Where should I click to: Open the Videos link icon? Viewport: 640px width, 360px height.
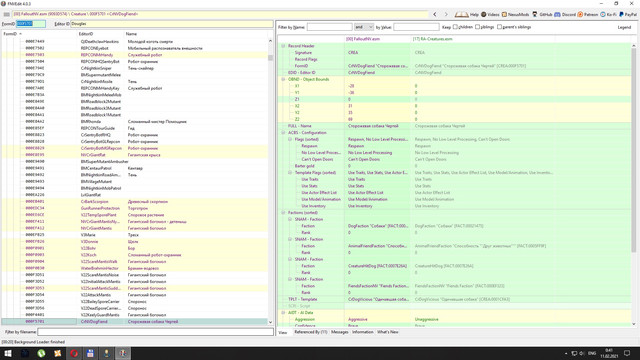coord(484,14)
